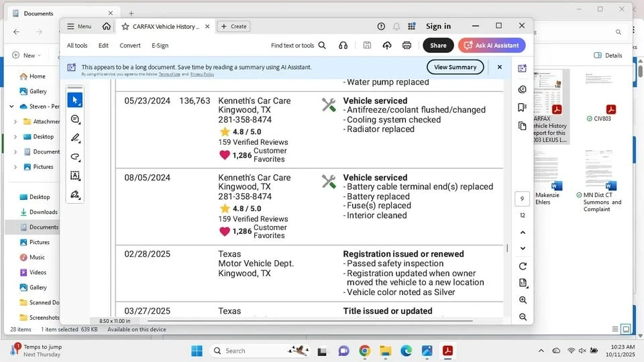Toggle the Details pane in Explorer
644x362 pixels.
608,56
